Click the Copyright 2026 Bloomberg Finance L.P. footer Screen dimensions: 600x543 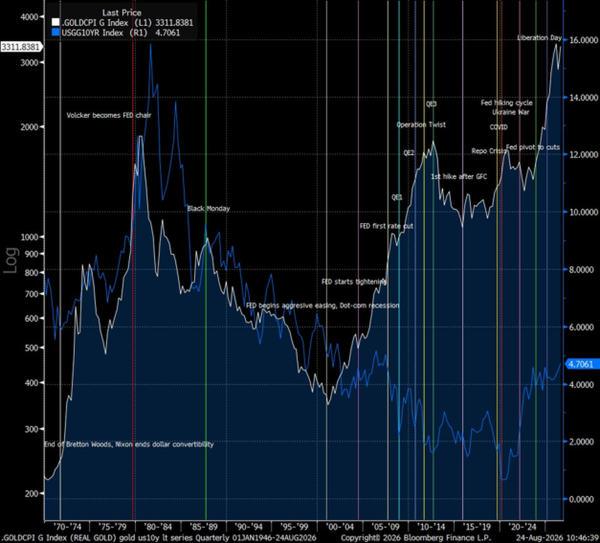416,538
